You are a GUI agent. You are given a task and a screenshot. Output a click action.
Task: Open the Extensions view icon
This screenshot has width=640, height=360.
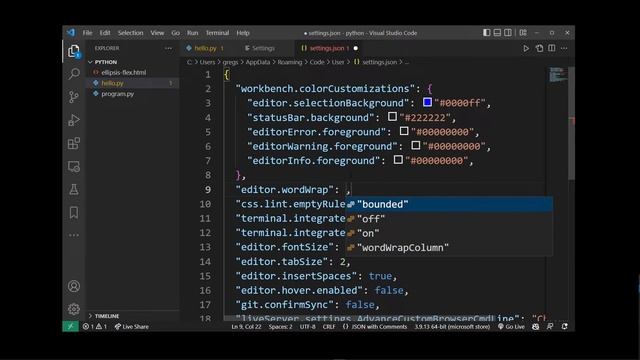(74, 143)
